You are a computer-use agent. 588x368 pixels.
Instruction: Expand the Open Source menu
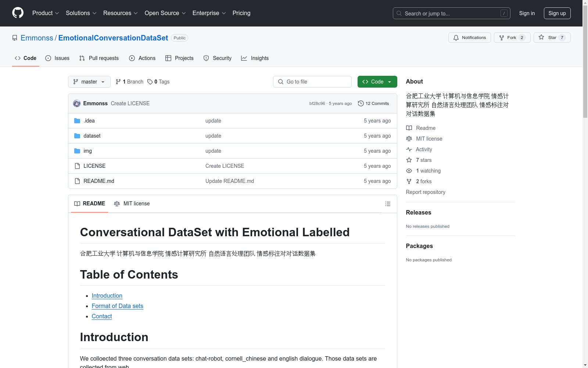pos(165,13)
